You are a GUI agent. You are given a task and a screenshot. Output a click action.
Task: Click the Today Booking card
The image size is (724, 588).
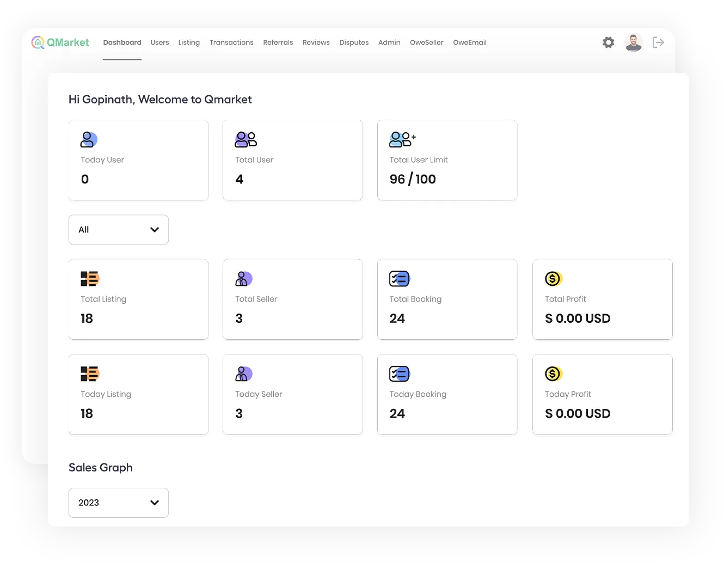point(447,394)
